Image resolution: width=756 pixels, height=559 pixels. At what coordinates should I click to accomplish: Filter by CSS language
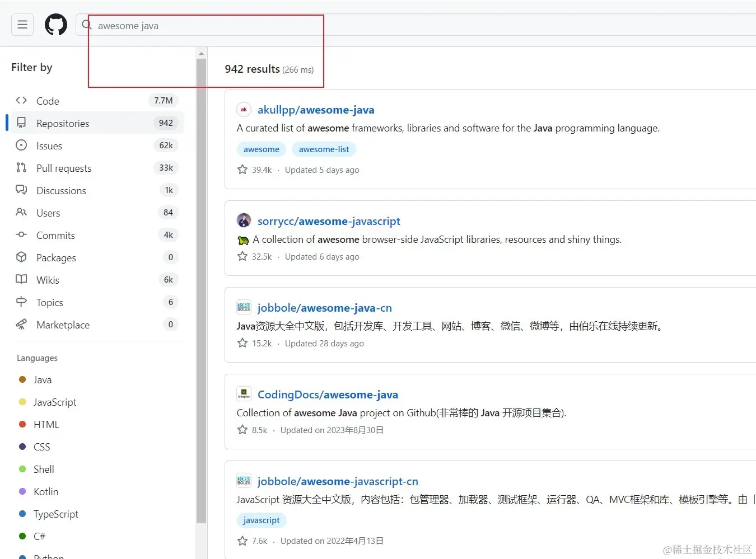pyautogui.click(x=42, y=447)
